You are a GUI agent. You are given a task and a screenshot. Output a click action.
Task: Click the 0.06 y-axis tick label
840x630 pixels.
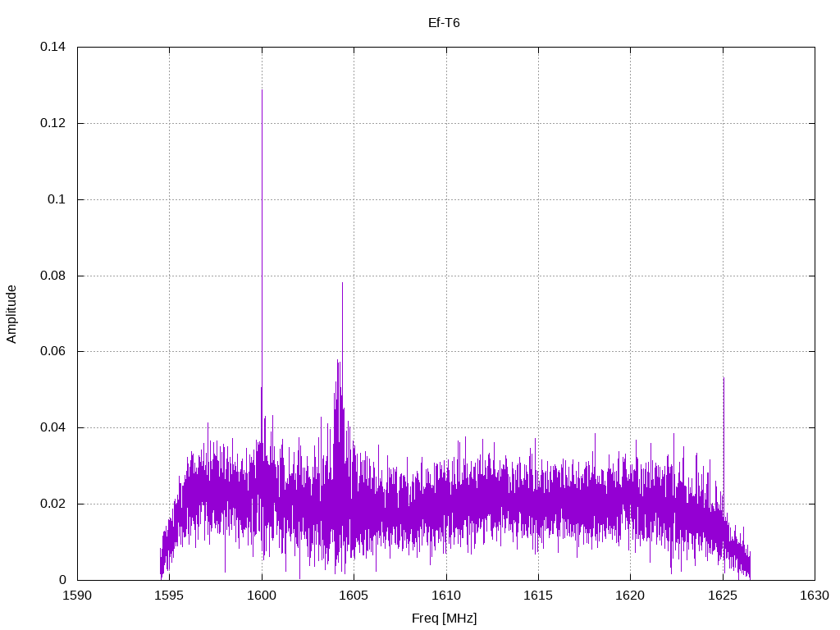tap(52, 351)
